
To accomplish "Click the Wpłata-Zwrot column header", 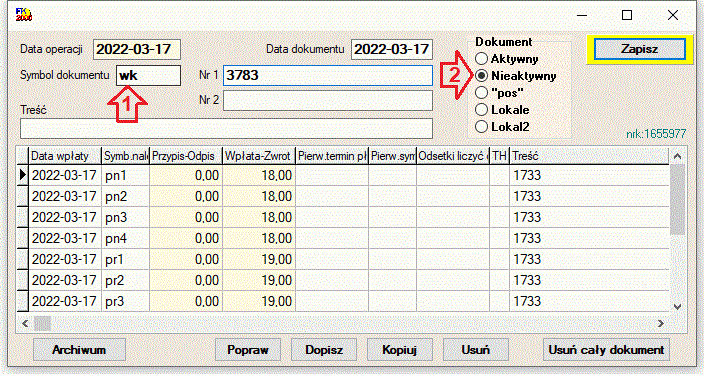I will point(259,156).
